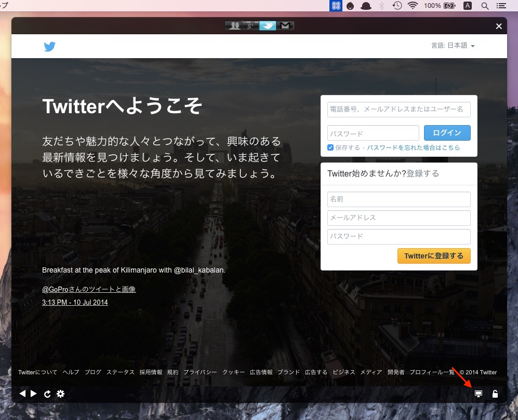Image resolution: width=518 pixels, height=420 pixels.
Task: Open the input source A icon
Action: pos(468,6)
